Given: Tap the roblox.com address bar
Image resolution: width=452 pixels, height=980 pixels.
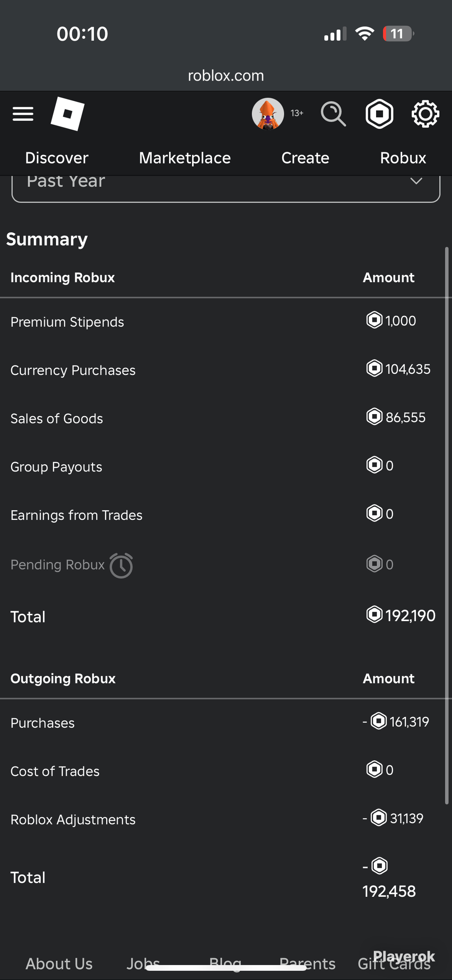Looking at the screenshot, I should pyautogui.click(x=226, y=75).
